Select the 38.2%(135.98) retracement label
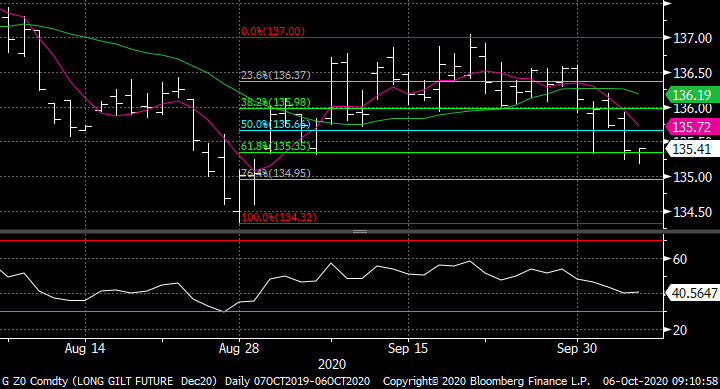 276,102
